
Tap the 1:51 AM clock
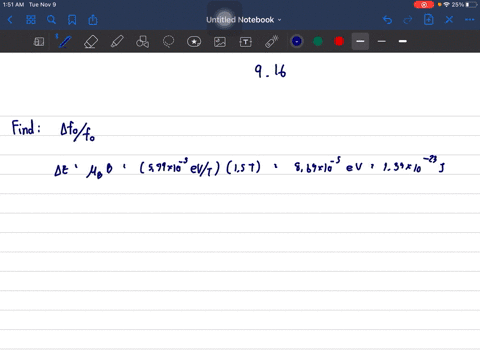(13, 5)
